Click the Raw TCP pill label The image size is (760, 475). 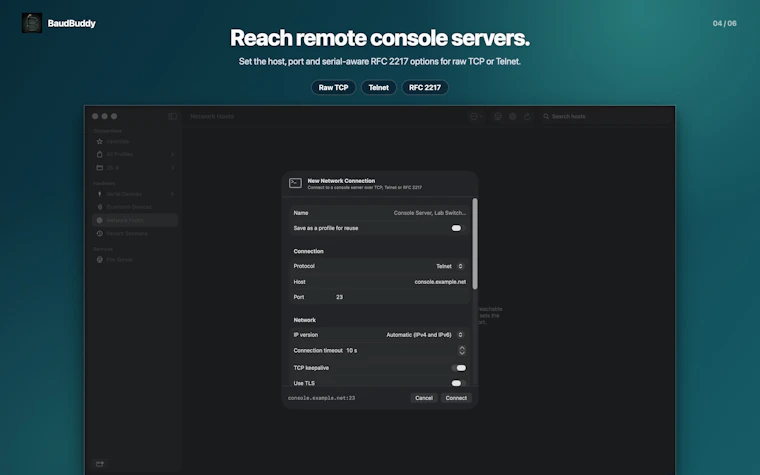(x=333, y=88)
